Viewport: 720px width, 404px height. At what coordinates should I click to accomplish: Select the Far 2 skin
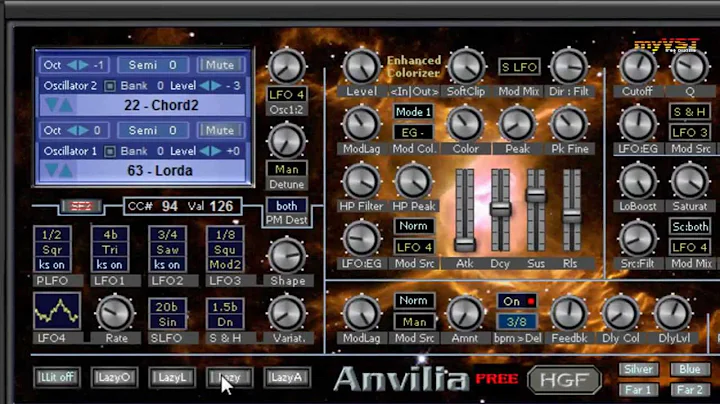tap(690, 390)
